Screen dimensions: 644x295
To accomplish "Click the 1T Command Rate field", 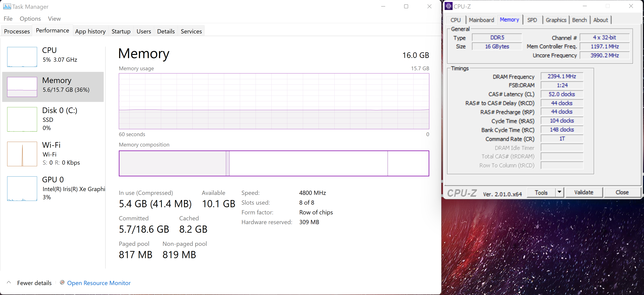I will [562, 139].
